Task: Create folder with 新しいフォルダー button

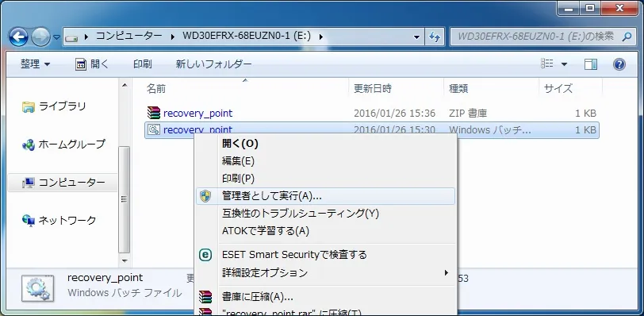Action: click(213, 64)
